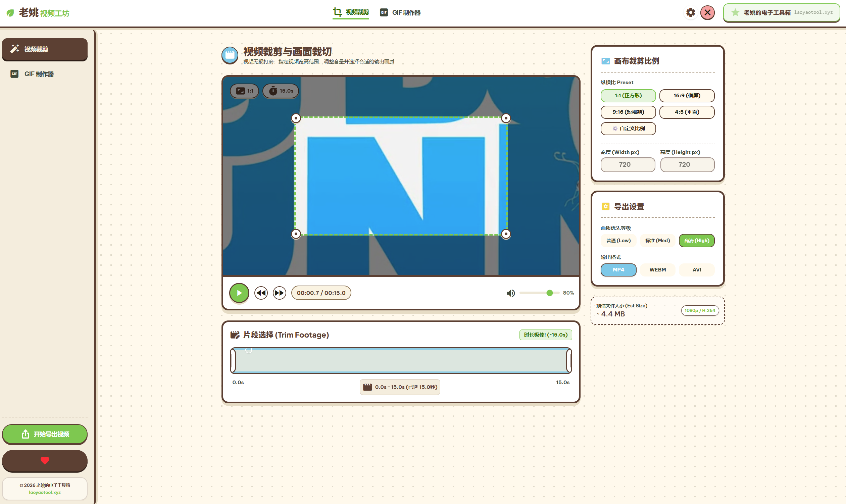Click the crop icon in the 视频裁剪 tab
This screenshot has width=846, height=504.
(x=337, y=12)
